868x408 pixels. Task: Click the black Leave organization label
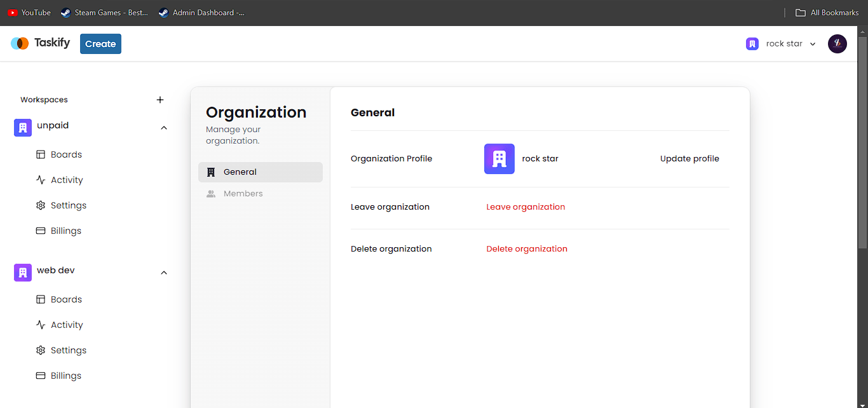tap(390, 207)
